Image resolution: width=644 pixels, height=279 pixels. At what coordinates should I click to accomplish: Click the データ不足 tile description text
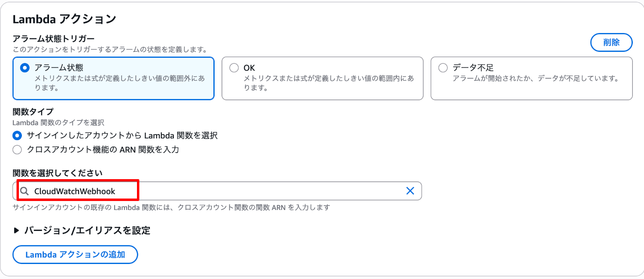[535, 79]
